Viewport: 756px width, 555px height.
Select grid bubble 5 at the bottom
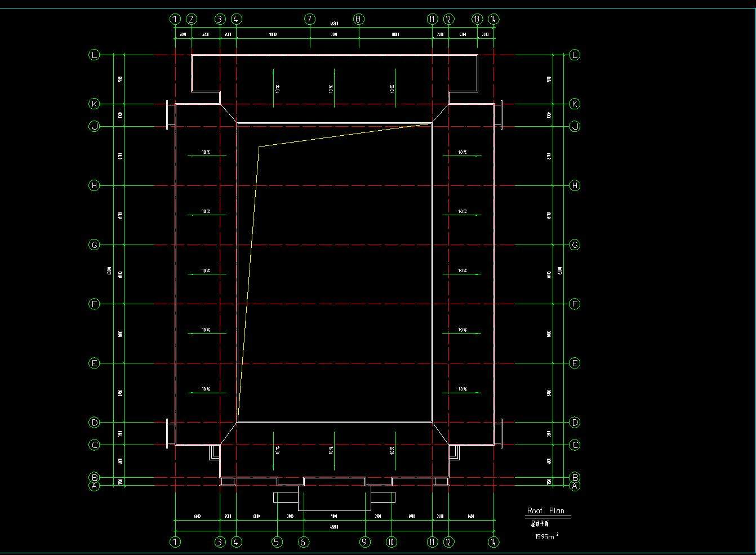pyautogui.click(x=277, y=542)
